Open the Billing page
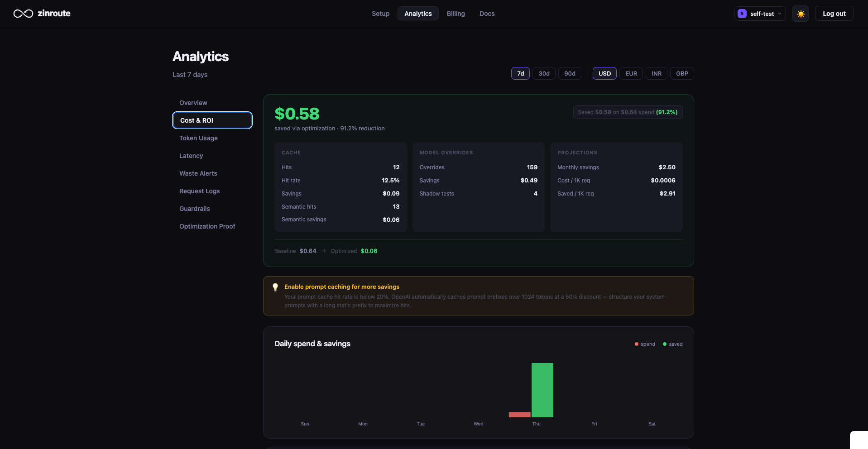The image size is (868, 449). tap(456, 14)
